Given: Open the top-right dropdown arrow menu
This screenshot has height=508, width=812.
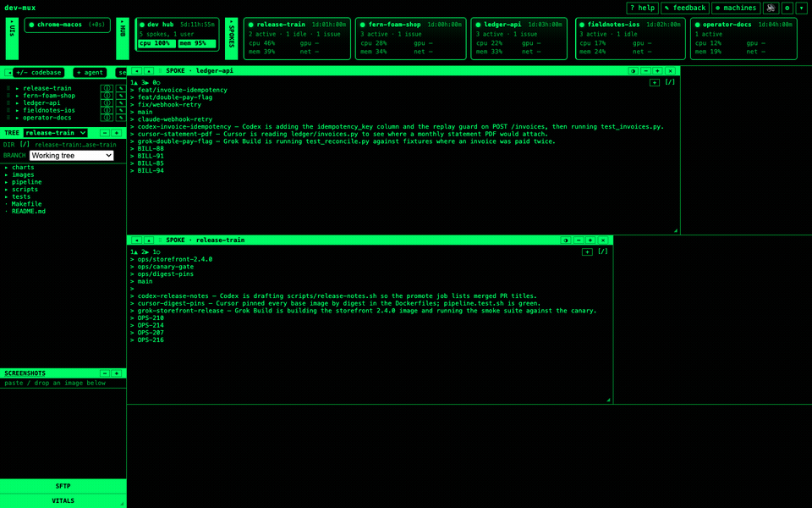Looking at the screenshot, I should point(802,8).
